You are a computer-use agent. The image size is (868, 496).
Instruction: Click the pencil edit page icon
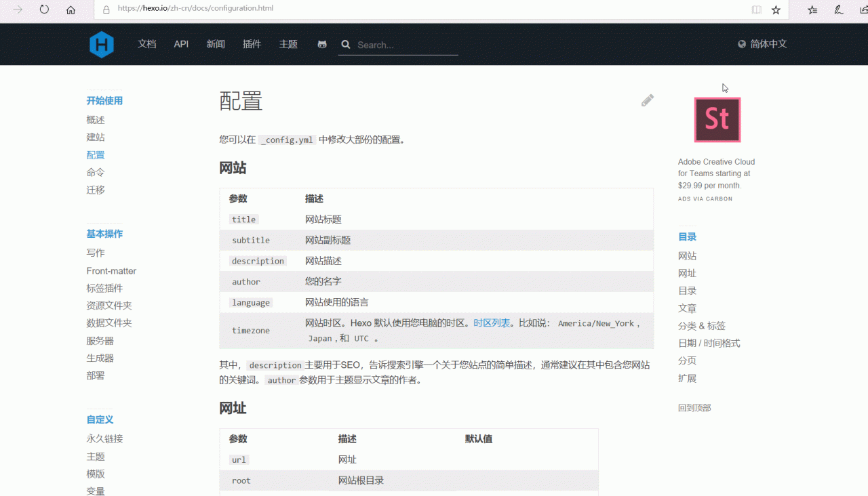(x=648, y=100)
